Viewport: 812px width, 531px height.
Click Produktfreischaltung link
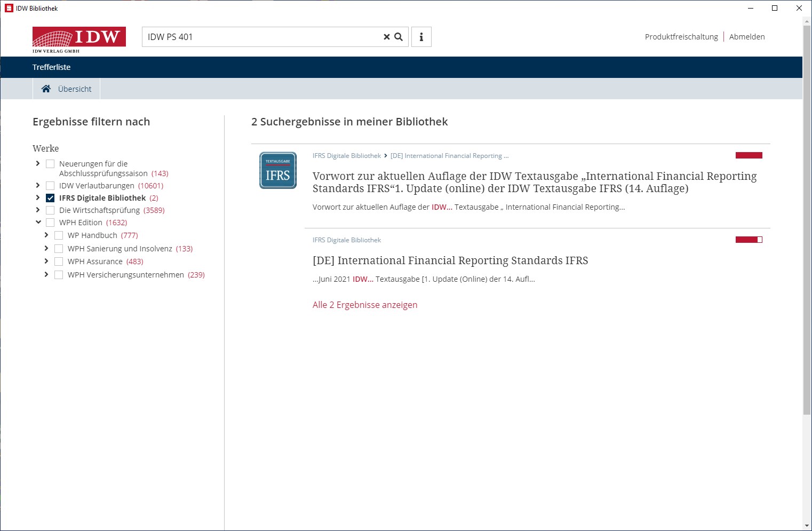coord(681,37)
